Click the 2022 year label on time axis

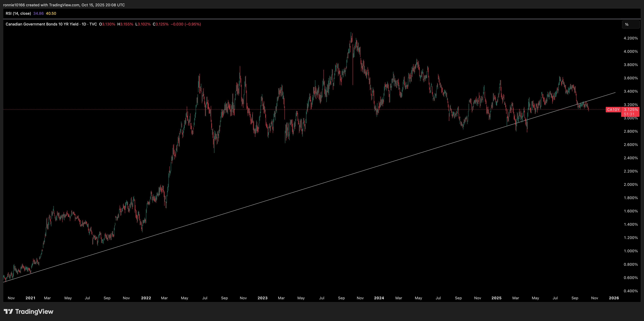click(x=146, y=298)
